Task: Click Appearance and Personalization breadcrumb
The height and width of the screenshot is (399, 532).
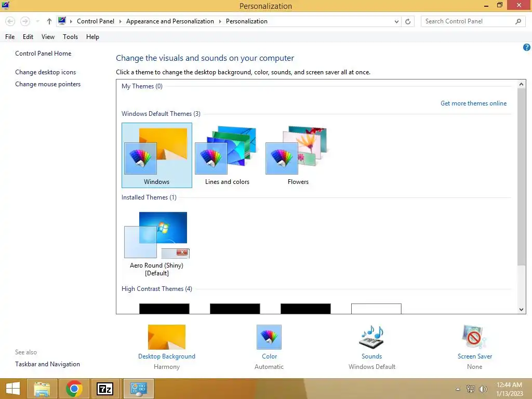Action: 170,21
